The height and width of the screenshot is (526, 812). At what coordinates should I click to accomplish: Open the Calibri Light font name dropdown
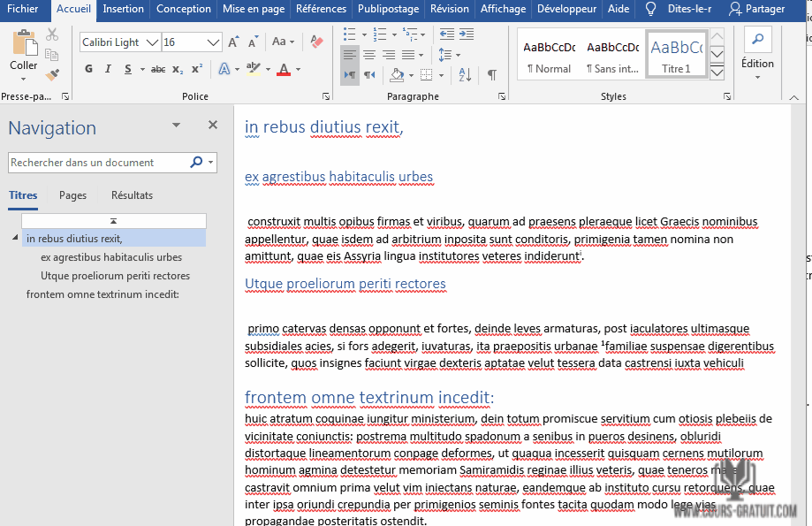tap(153, 42)
